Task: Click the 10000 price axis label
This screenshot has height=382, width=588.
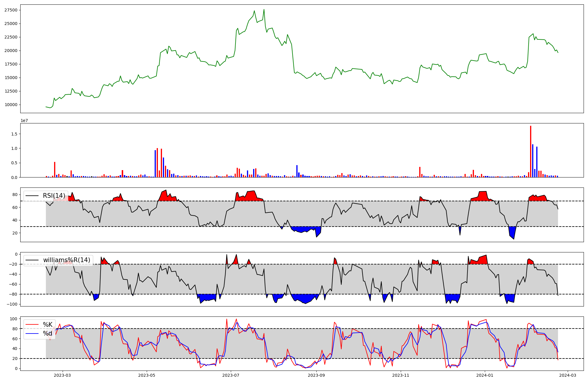Action: 11,105
